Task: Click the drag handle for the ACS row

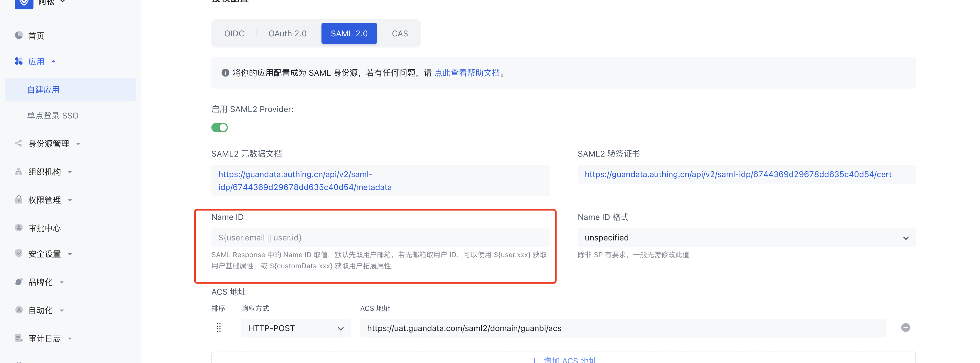Action: pyautogui.click(x=219, y=328)
